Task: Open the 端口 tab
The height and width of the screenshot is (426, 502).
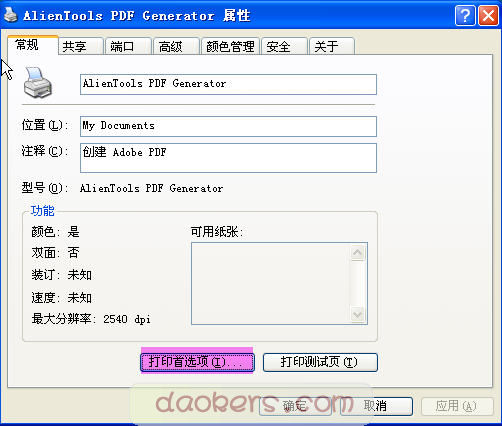Action: click(x=128, y=46)
